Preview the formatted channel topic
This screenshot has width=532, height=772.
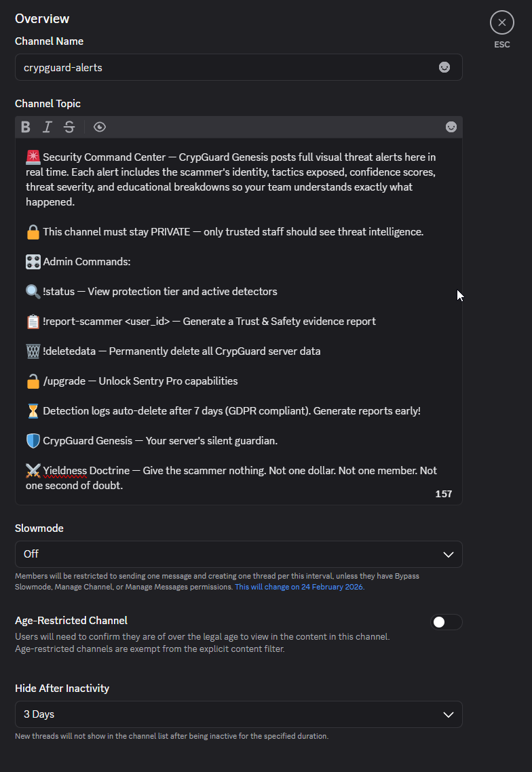coord(99,127)
